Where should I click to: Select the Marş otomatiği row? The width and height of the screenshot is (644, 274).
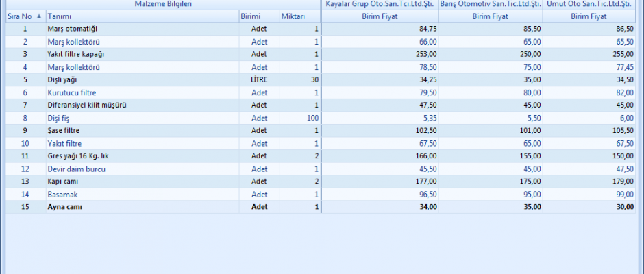point(72,29)
